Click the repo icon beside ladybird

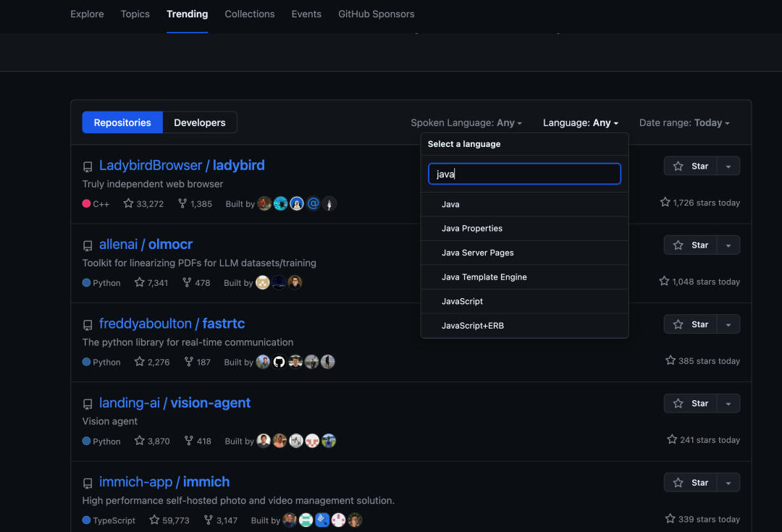[x=88, y=166]
